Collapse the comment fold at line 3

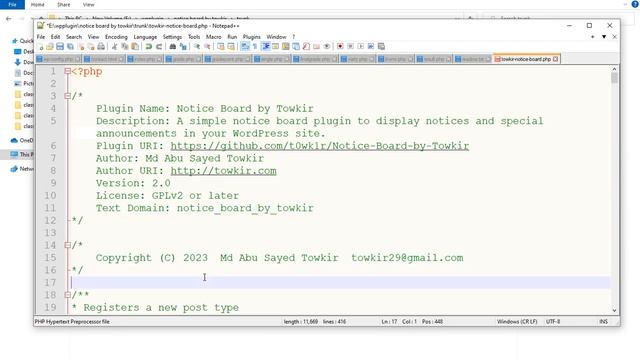pyautogui.click(x=67, y=96)
